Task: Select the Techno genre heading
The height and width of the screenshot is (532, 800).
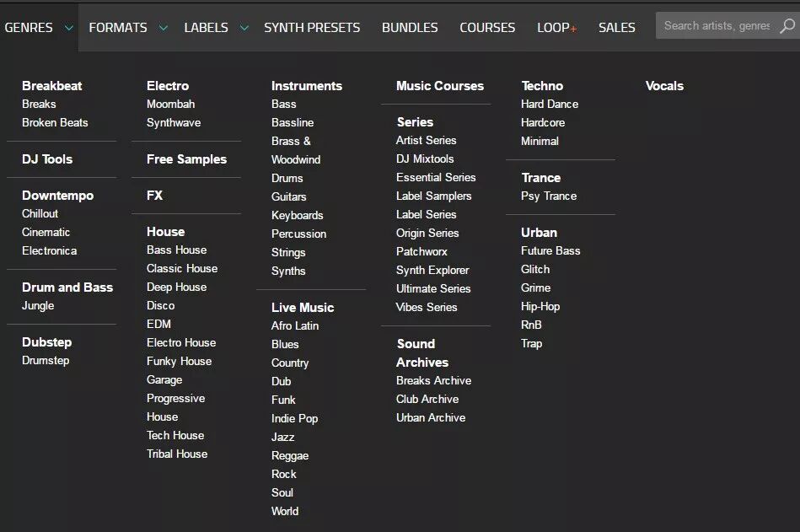Action: [542, 86]
